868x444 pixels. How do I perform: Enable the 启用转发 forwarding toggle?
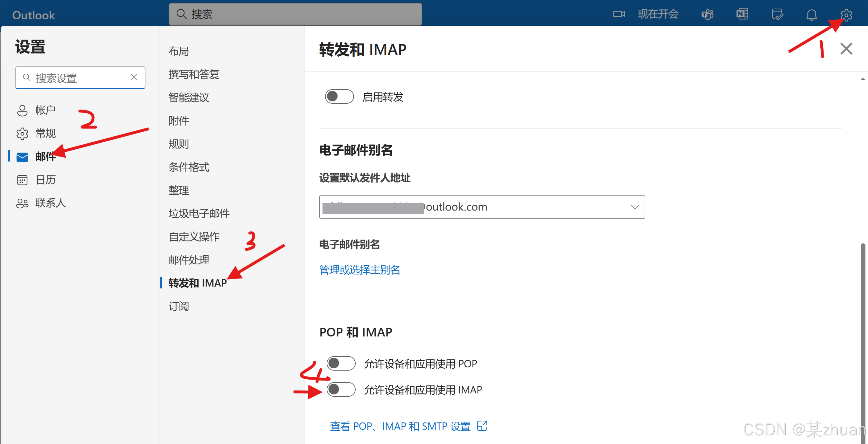pos(339,97)
